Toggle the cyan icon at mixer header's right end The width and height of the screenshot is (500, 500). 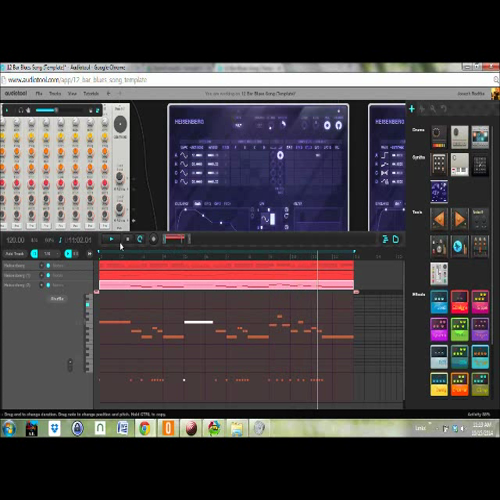[98, 110]
